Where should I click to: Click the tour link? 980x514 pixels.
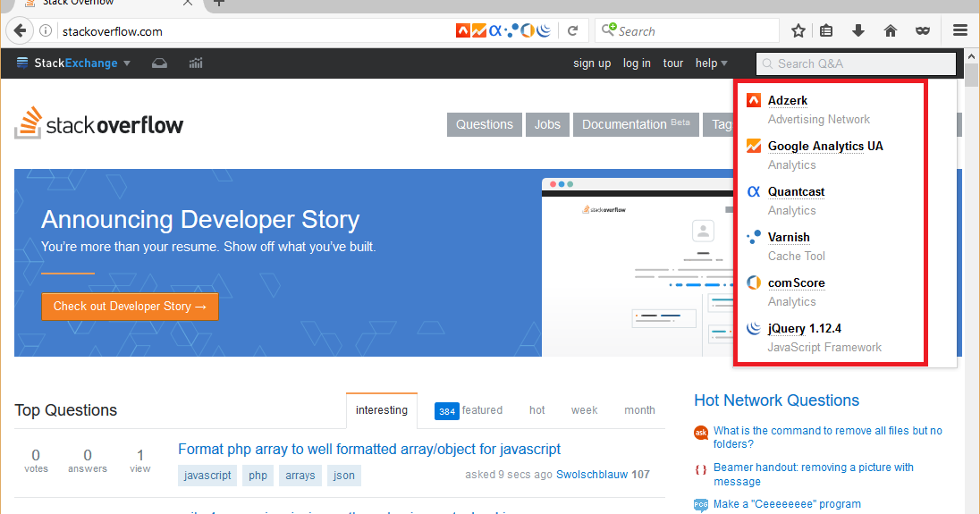pyautogui.click(x=673, y=63)
